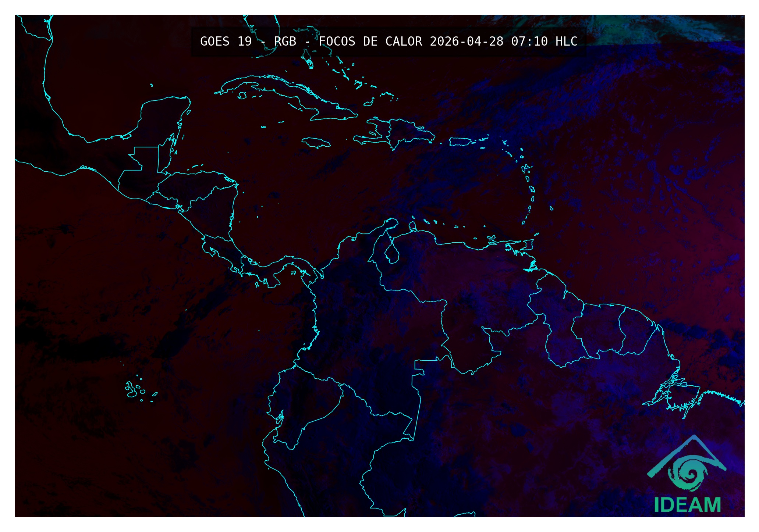
Task: Click the 07:10 HLC time stamp
Action: coord(544,41)
